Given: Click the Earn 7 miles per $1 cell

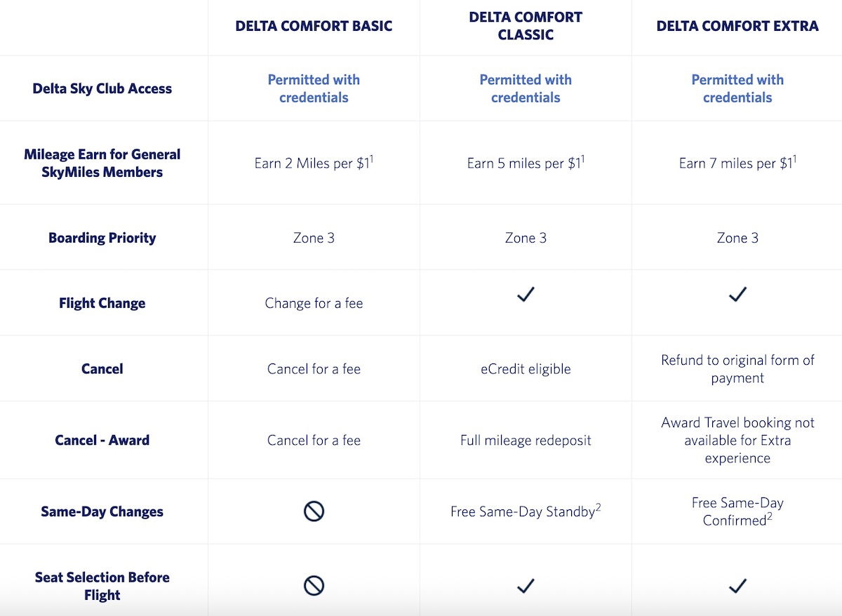Looking at the screenshot, I should pyautogui.click(x=737, y=163).
